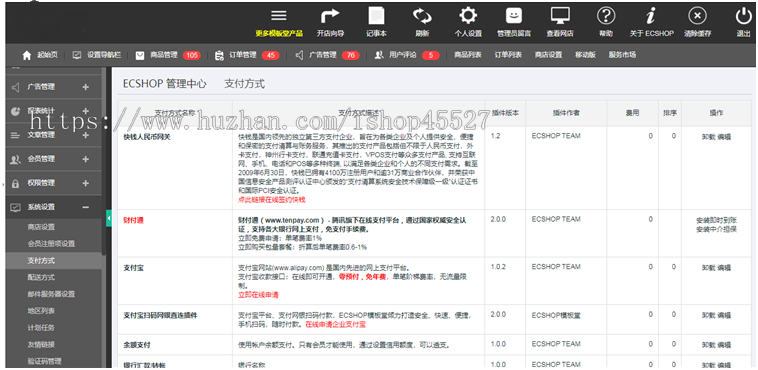Select 配送方式 in sidebar
The height and width of the screenshot is (370, 758).
click(41, 278)
